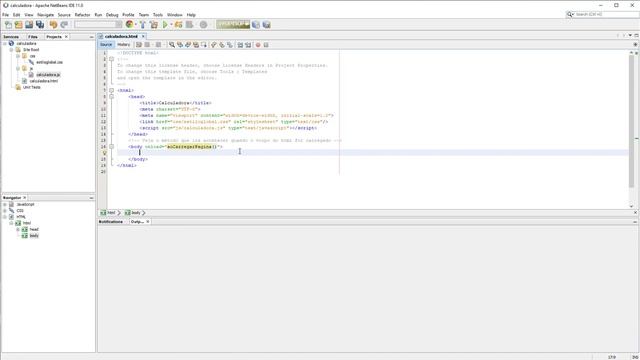Click the Clean and Build Project icon

[154, 25]
